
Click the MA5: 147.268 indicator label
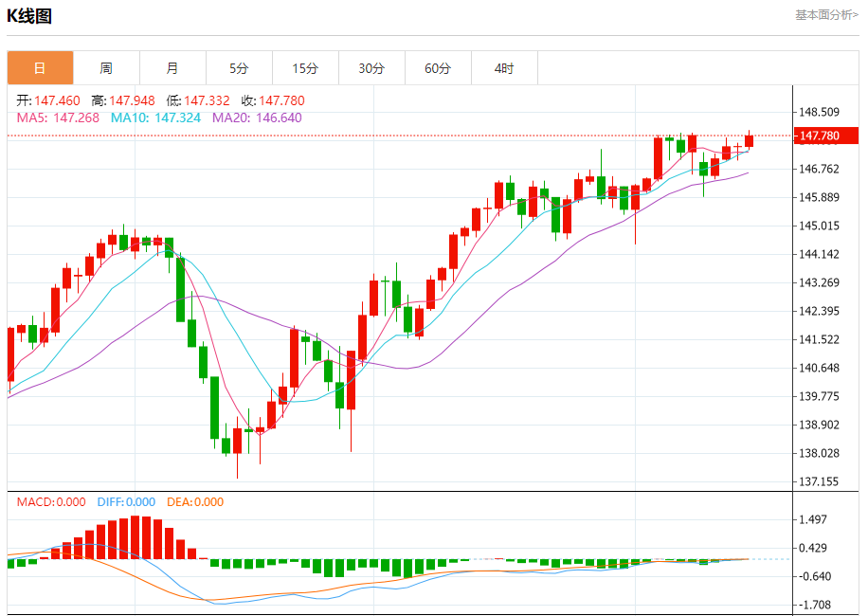58,118
